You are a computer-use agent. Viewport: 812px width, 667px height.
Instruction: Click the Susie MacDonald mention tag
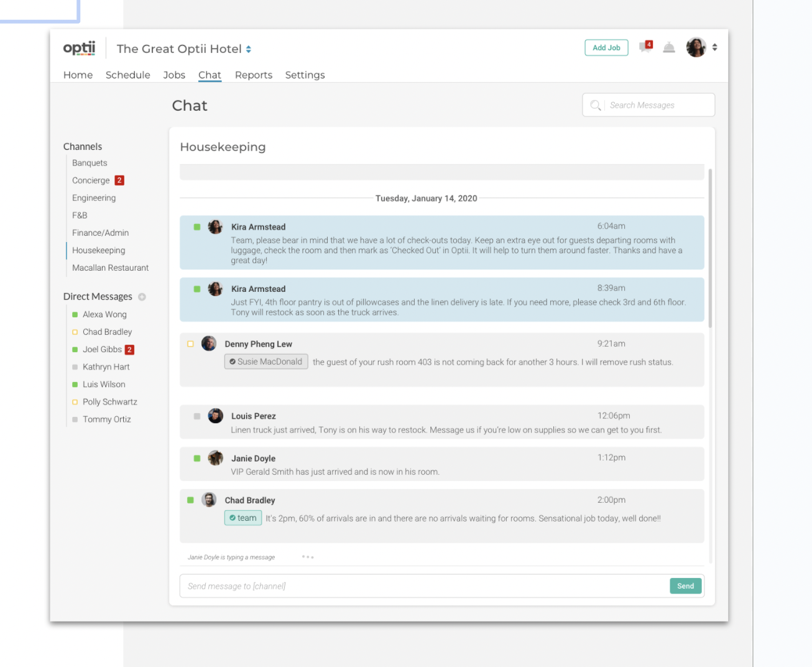[x=266, y=361]
